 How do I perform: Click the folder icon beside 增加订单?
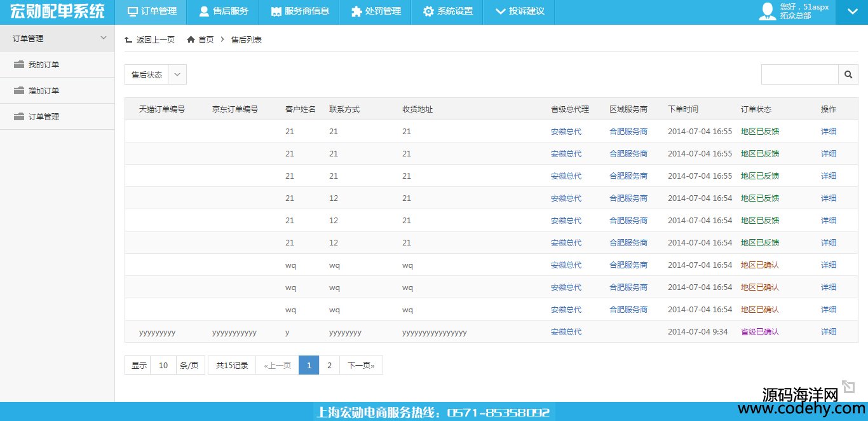tap(18, 91)
